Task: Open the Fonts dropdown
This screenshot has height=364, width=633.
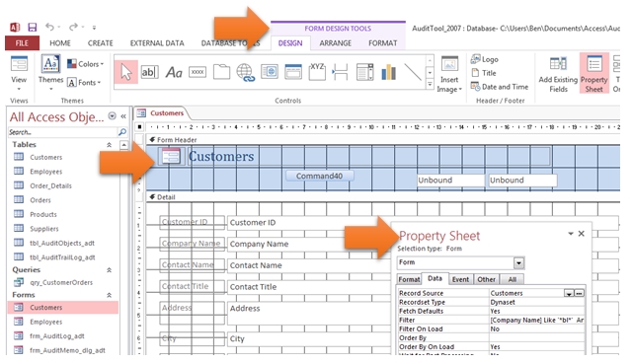Action: pos(84,83)
